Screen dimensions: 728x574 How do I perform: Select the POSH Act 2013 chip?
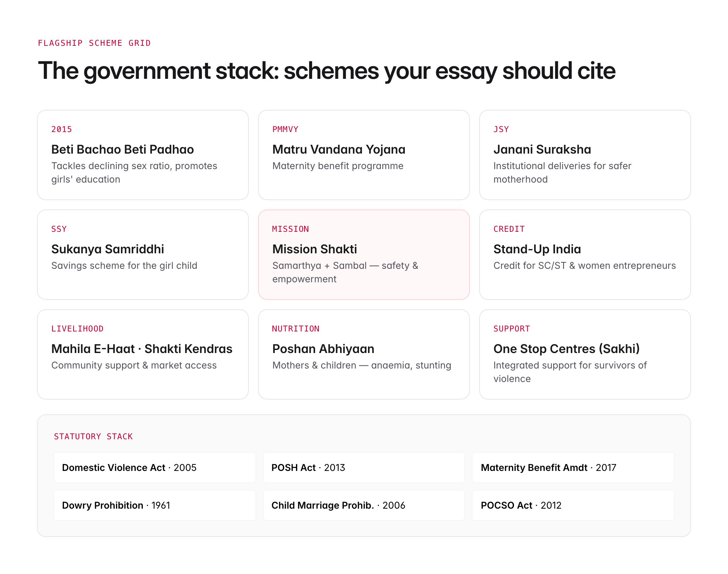click(x=364, y=468)
